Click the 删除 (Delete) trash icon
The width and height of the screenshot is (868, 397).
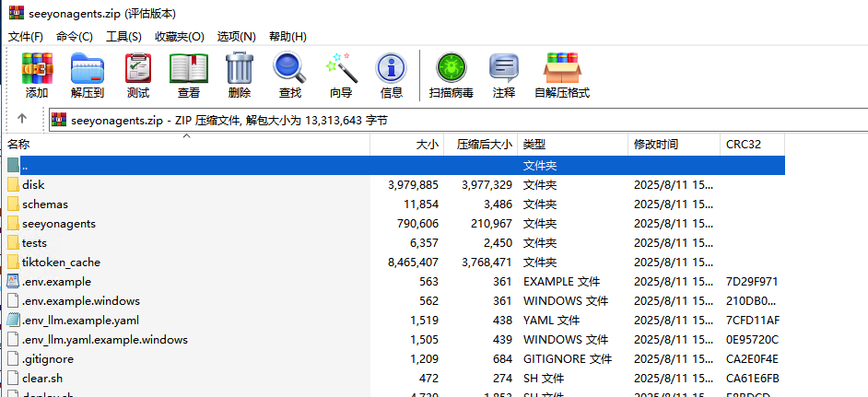(240, 68)
